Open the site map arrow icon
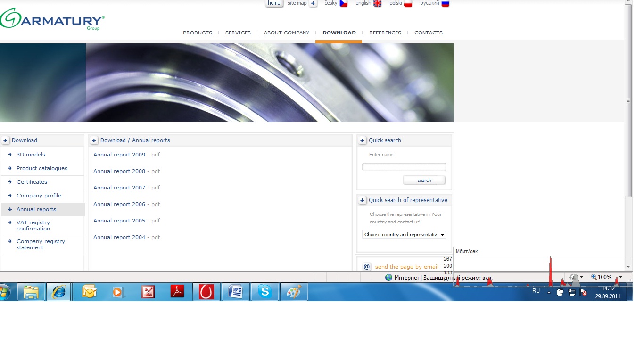The height and width of the screenshot is (362, 644). pos(314,3)
